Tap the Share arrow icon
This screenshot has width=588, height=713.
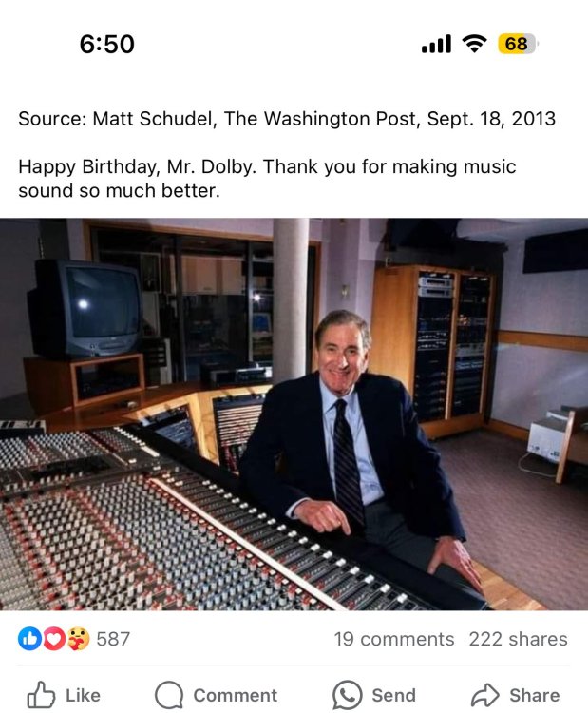pyautogui.click(x=484, y=695)
